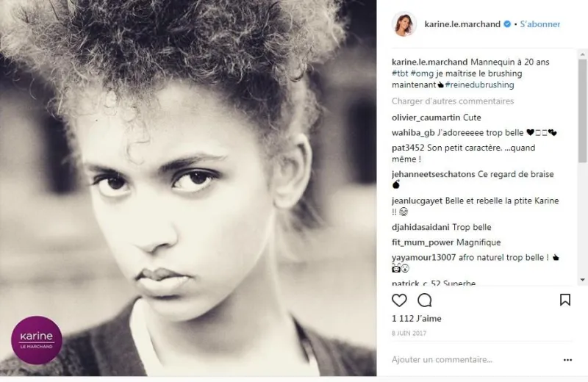The height and width of the screenshot is (382, 588).
Task: Open the #tbt hashtag
Action: 400,73
